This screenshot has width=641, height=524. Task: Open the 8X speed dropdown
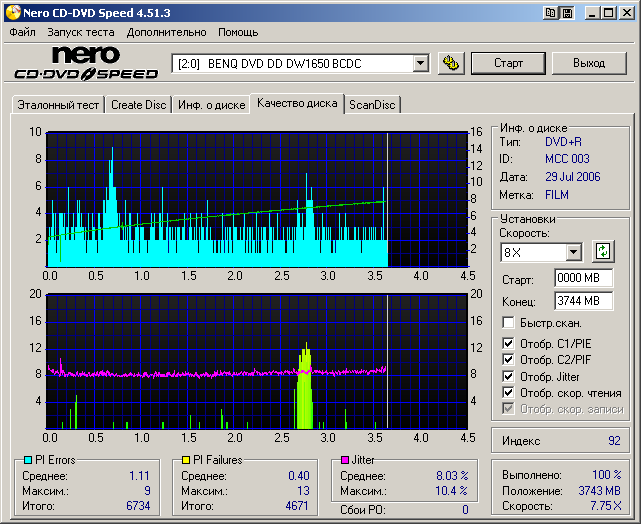point(573,252)
